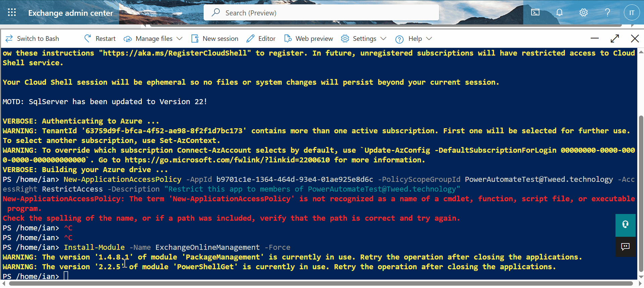Open Cloud Shell icon in header
Viewport: 644px width, 288px height.
pos(535,13)
